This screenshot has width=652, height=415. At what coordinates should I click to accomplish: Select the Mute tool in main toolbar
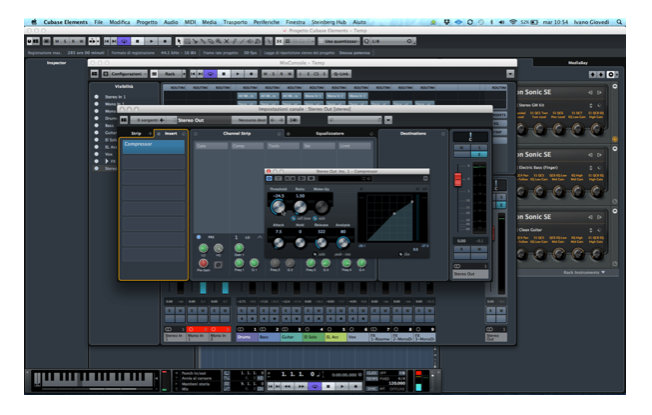click(x=227, y=41)
